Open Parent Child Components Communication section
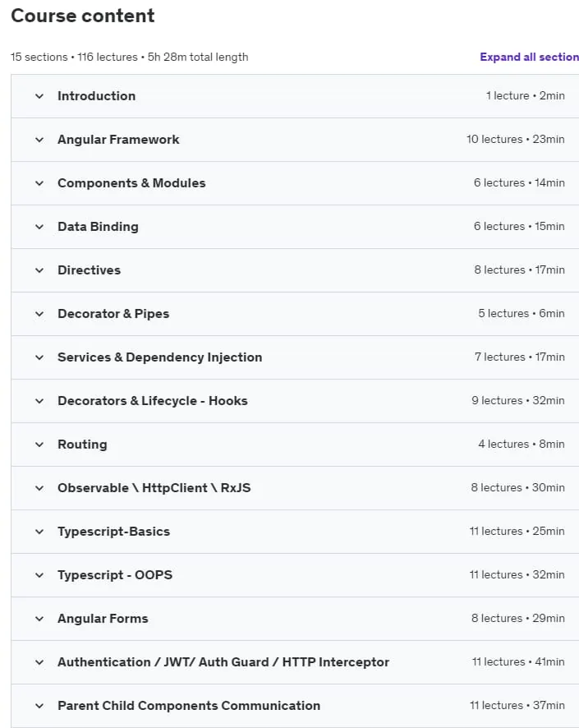 click(x=189, y=706)
